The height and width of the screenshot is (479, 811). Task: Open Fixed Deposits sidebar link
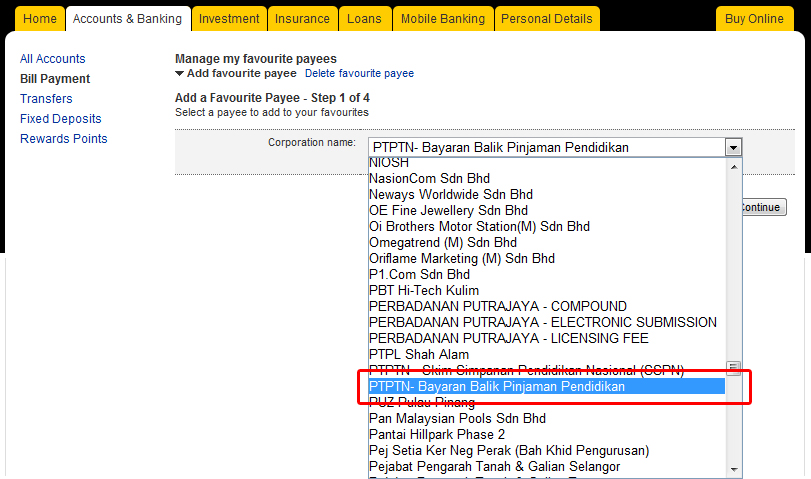tap(61, 119)
